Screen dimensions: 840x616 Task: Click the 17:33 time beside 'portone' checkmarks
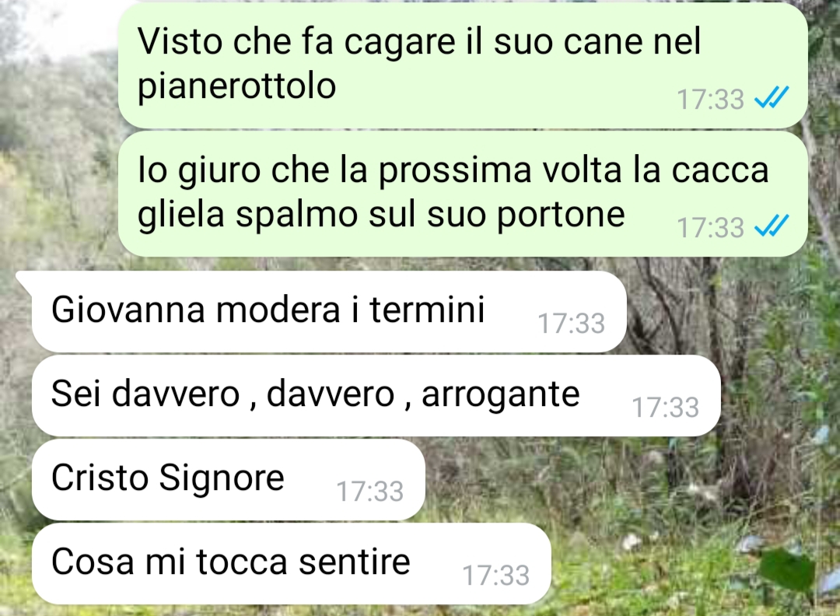pyautogui.click(x=710, y=228)
